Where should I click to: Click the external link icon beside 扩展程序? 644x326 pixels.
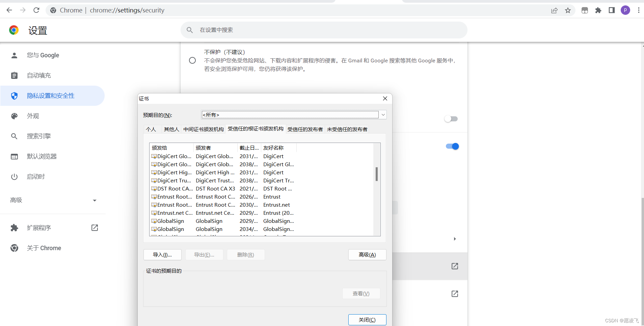tap(95, 228)
